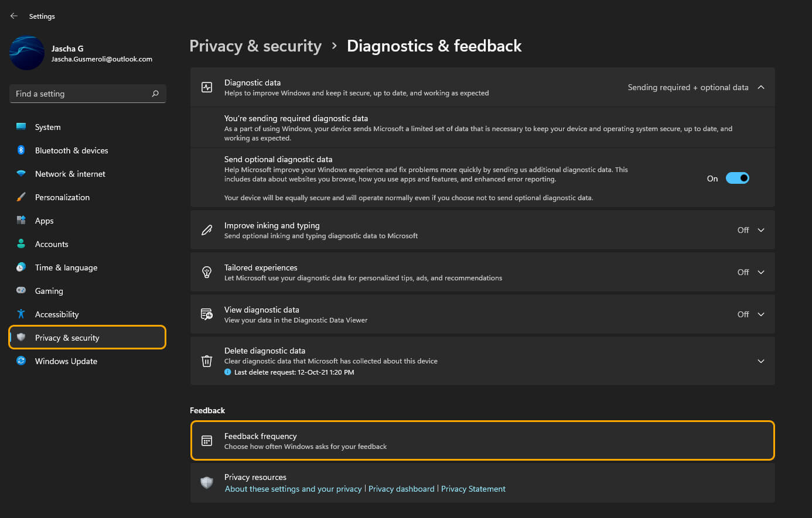The image size is (812, 518).
Task: Open Apps settings category
Action: coord(87,221)
